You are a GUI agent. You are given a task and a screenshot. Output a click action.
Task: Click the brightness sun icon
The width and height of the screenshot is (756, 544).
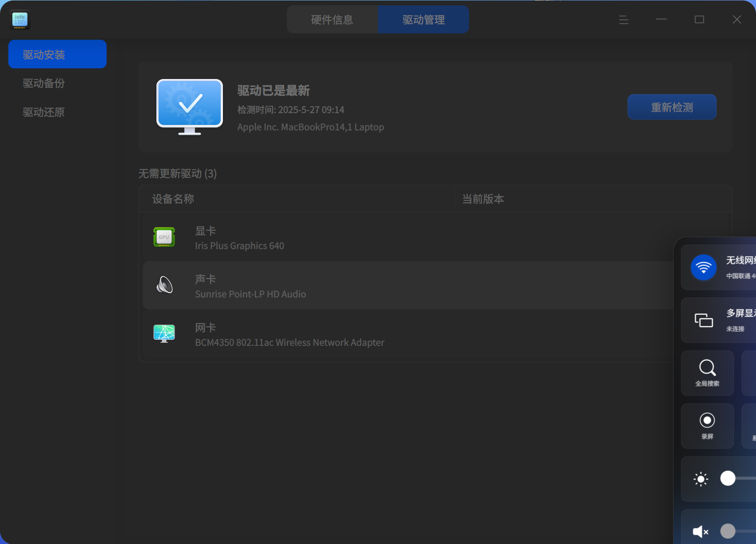[701, 479]
